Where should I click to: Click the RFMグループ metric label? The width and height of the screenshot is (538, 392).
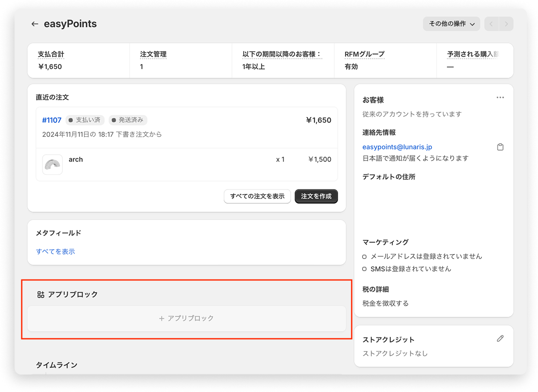click(x=364, y=55)
